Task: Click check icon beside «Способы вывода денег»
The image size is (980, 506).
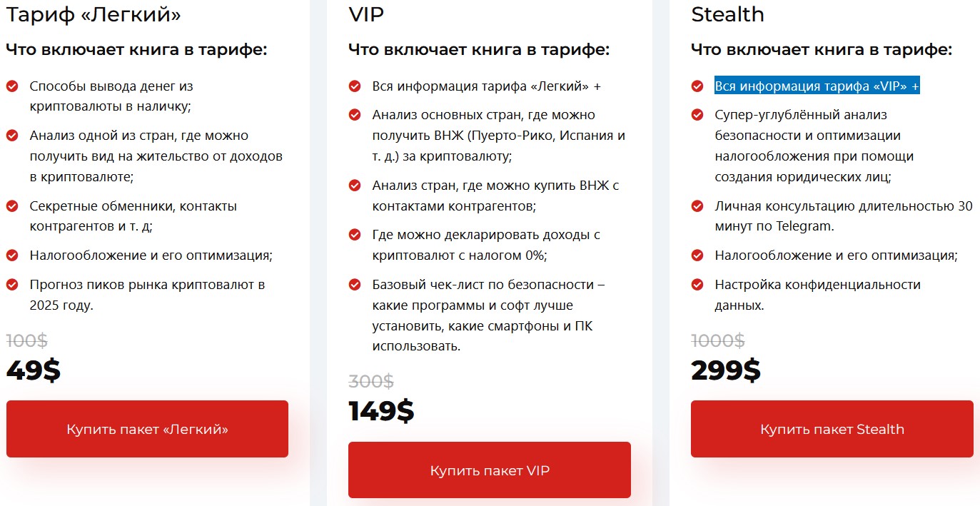Action: 12,86
